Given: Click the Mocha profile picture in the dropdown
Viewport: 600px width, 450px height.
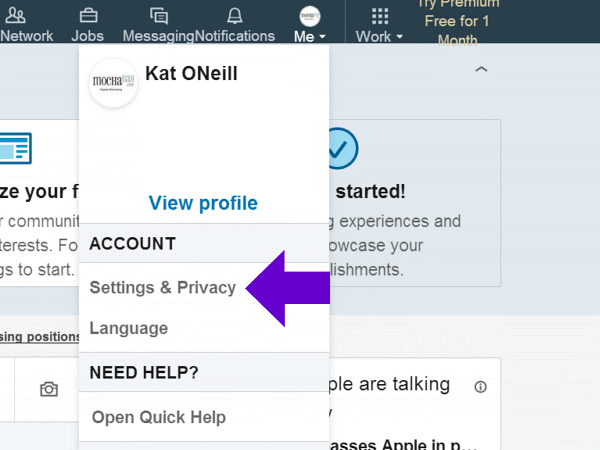Looking at the screenshot, I should click(114, 82).
